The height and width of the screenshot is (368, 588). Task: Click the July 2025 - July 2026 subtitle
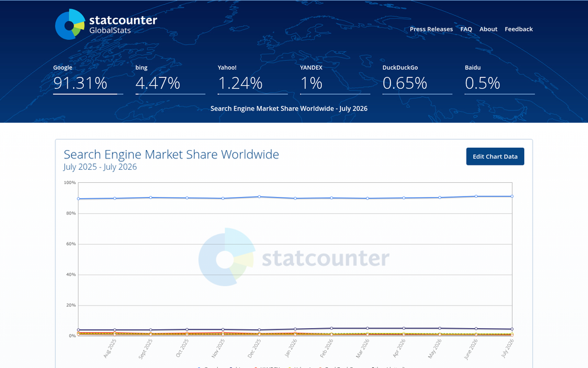(100, 167)
